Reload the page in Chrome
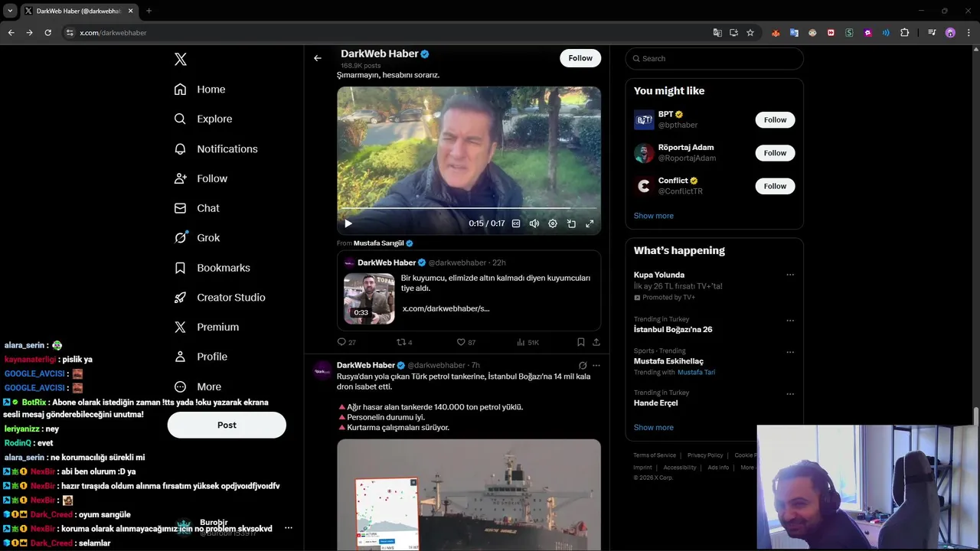This screenshot has width=980, height=551. [x=47, y=33]
